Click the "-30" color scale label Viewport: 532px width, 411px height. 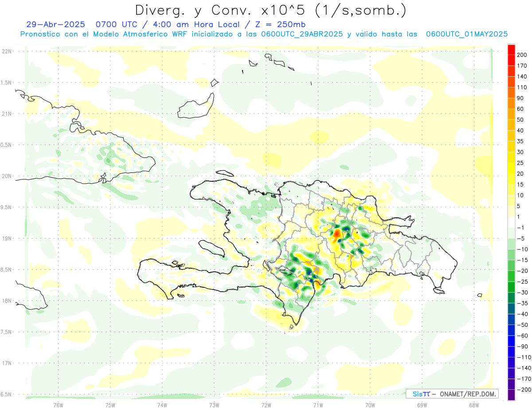(x=522, y=293)
